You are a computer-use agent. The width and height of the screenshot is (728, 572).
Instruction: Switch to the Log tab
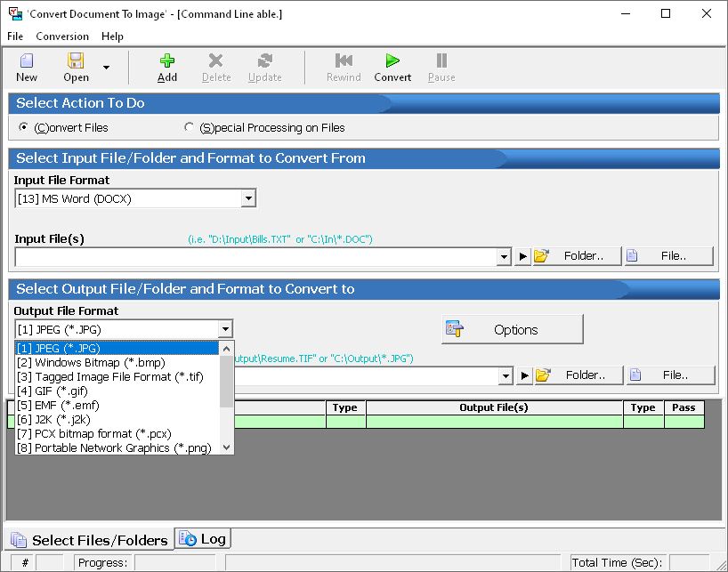(x=202, y=538)
